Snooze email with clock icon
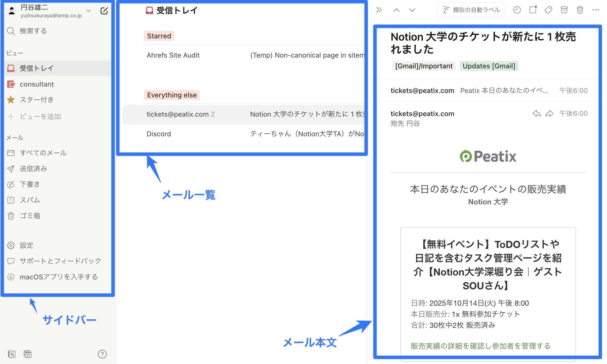Screen dimensions: 607x364 point(517,10)
